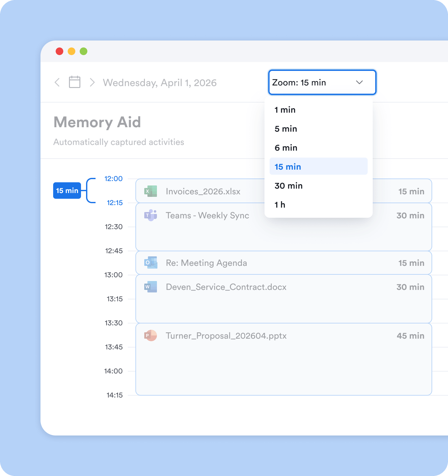Viewport: 448px width, 476px height.
Task: Select 30 min zoom option
Action: (318, 186)
